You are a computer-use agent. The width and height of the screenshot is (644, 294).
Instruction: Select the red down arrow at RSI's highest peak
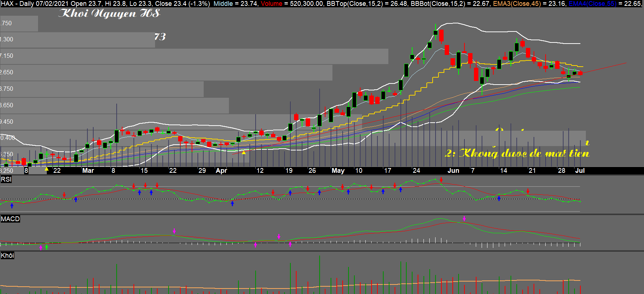[441, 180]
